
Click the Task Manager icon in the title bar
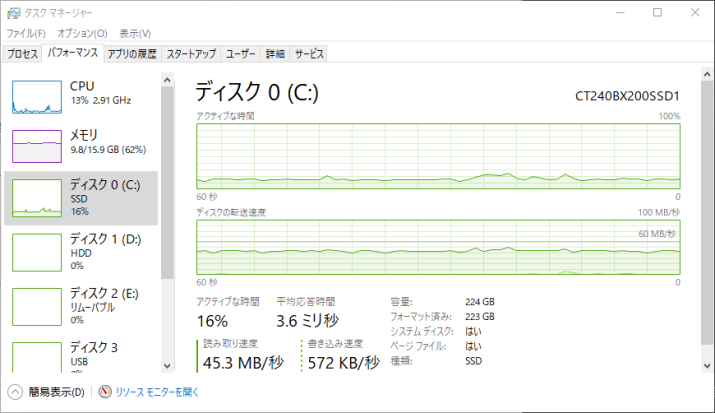[13, 12]
